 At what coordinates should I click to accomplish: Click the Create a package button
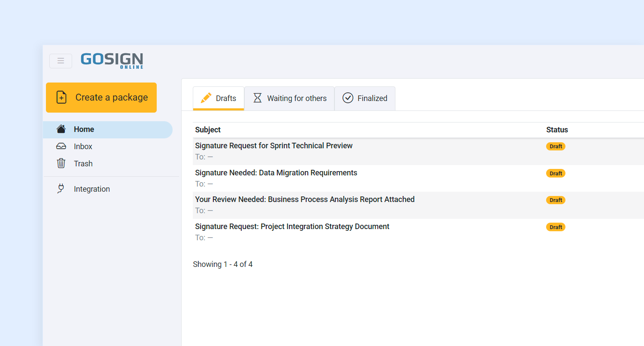coord(101,98)
